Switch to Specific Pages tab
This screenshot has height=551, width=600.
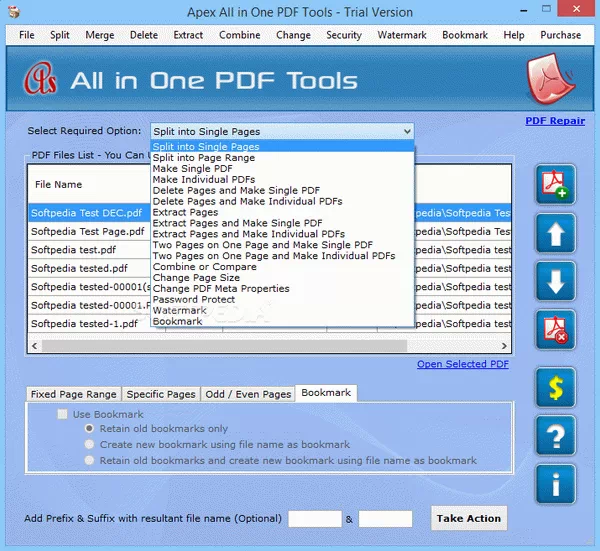161,394
